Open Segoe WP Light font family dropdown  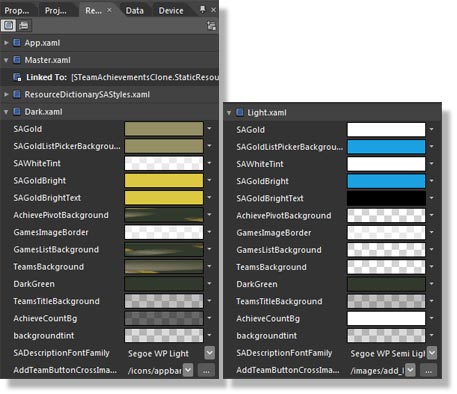(x=210, y=353)
